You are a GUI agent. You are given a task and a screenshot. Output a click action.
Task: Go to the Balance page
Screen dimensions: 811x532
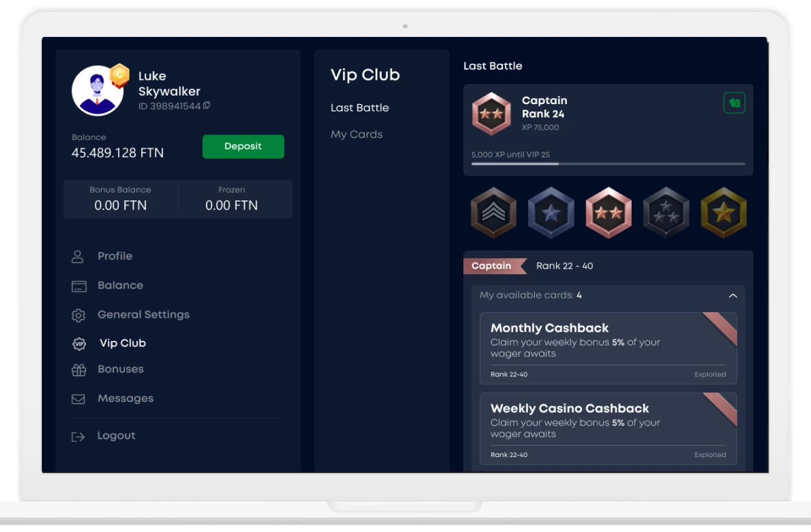coord(120,285)
